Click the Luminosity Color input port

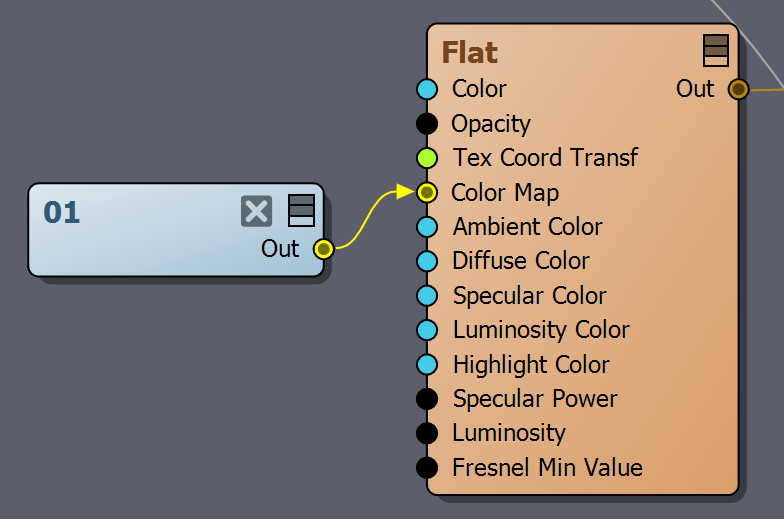(427, 330)
